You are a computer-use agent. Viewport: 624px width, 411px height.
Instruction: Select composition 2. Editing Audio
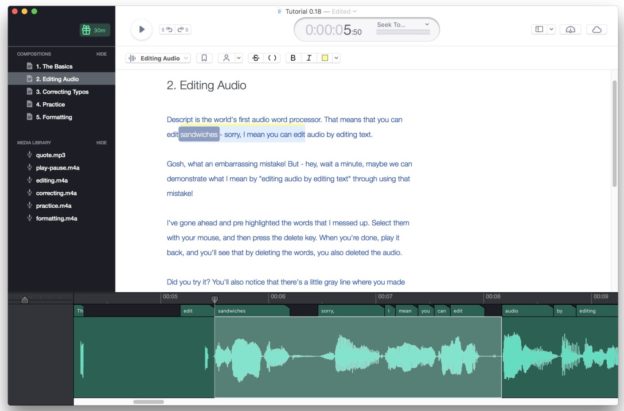[62, 79]
